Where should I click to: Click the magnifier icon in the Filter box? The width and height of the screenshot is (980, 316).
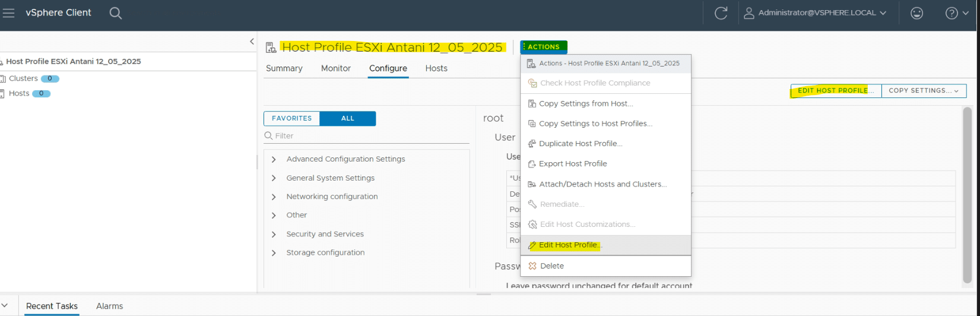(x=268, y=136)
